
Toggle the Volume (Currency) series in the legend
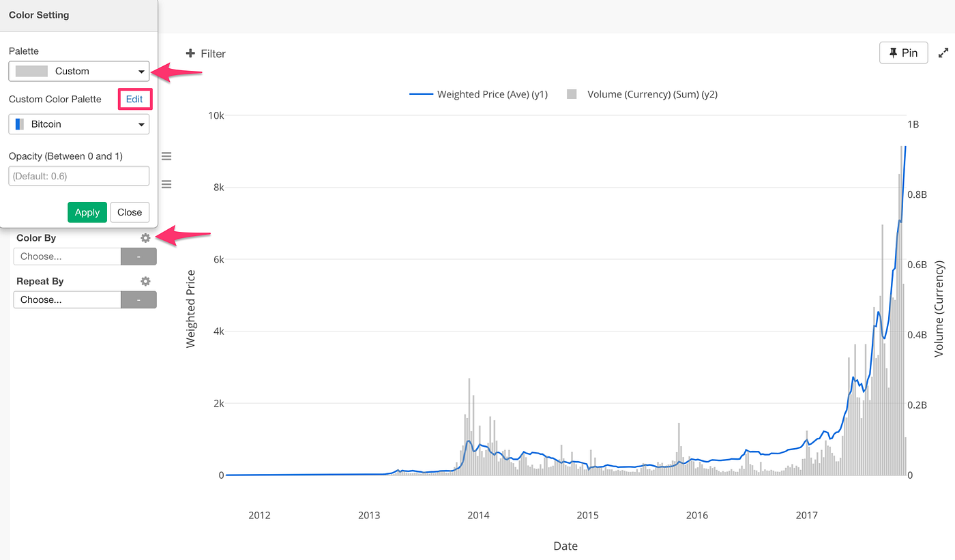coord(645,94)
